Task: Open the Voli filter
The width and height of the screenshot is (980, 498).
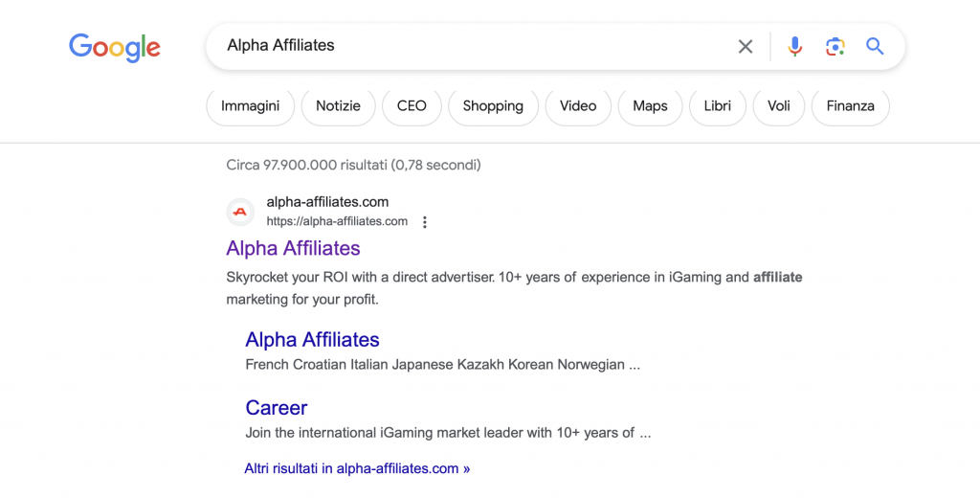Action: click(x=779, y=106)
